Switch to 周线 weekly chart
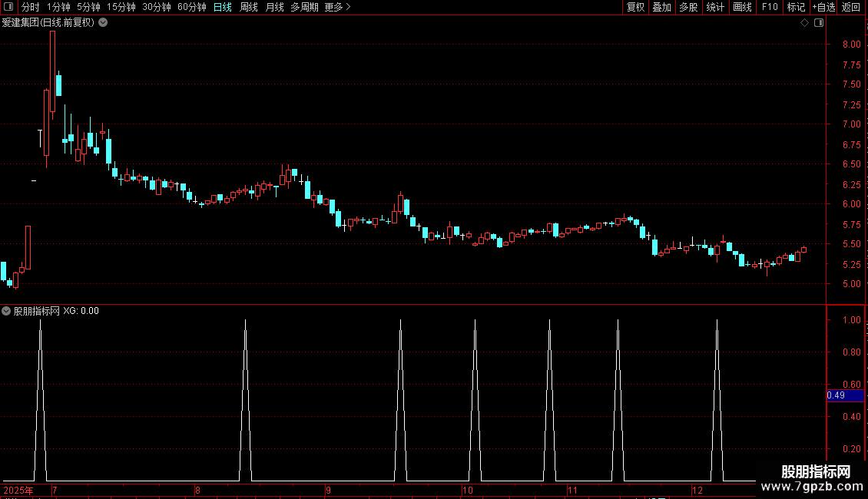 249,7
